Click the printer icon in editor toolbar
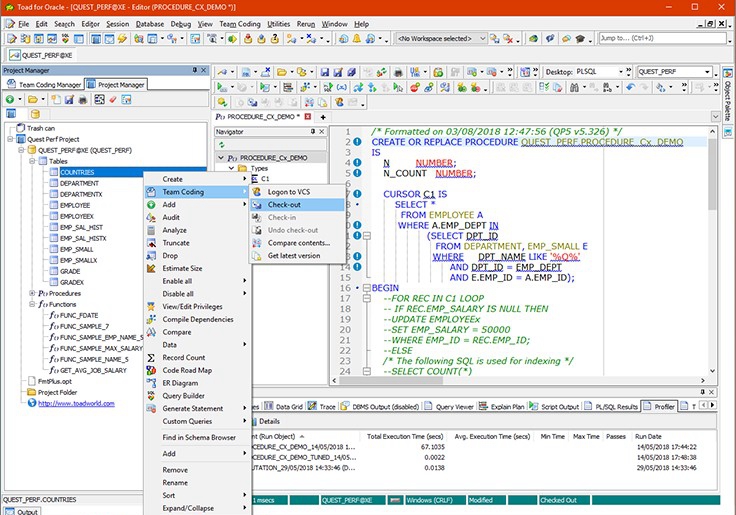 [x=398, y=72]
